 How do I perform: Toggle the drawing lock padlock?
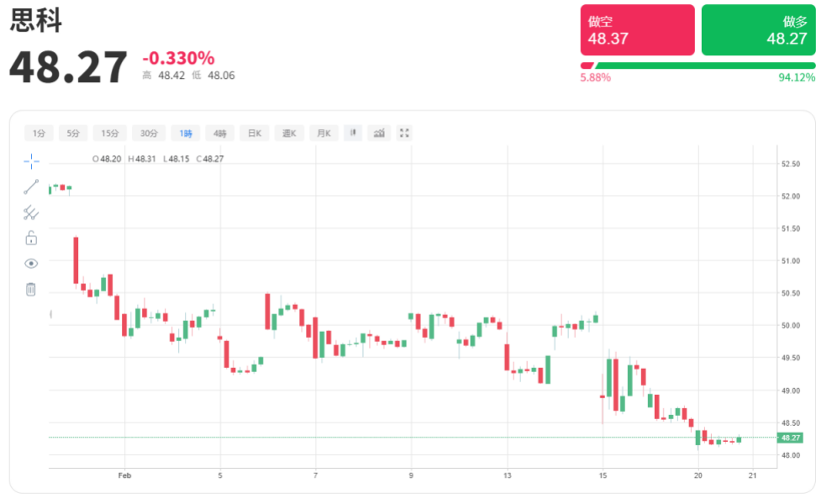pyautogui.click(x=31, y=238)
